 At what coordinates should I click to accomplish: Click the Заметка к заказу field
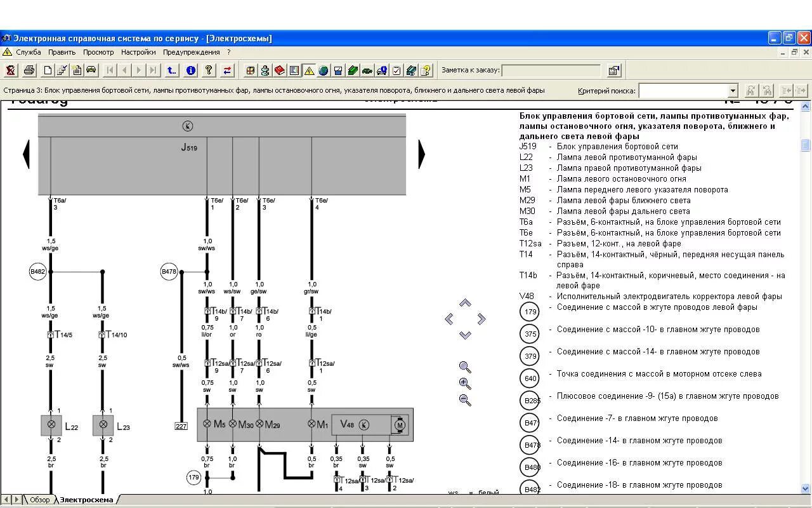pyautogui.click(x=551, y=70)
